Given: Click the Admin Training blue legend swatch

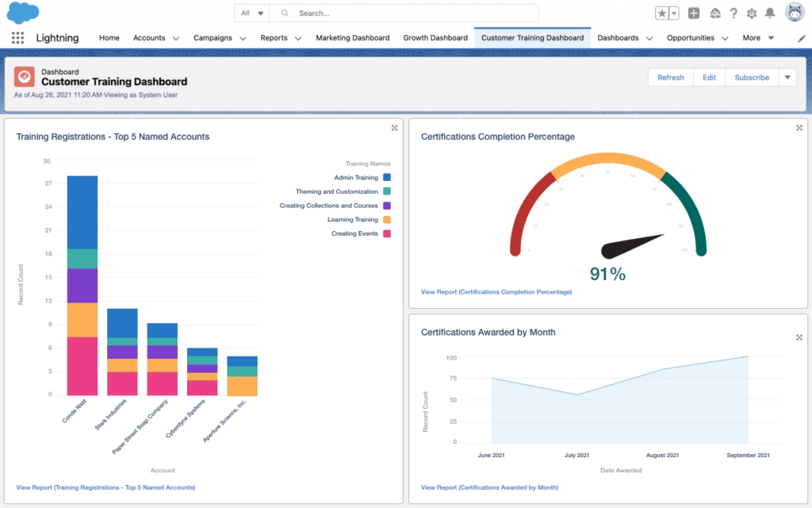Looking at the screenshot, I should click(387, 177).
